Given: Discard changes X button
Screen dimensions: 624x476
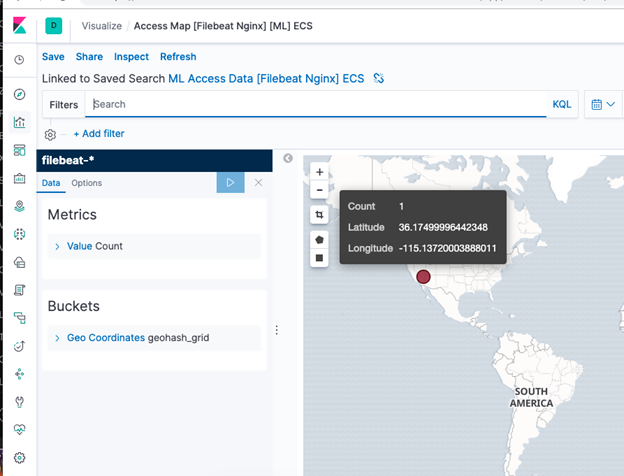Looking at the screenshot, I should click(258, 182).
